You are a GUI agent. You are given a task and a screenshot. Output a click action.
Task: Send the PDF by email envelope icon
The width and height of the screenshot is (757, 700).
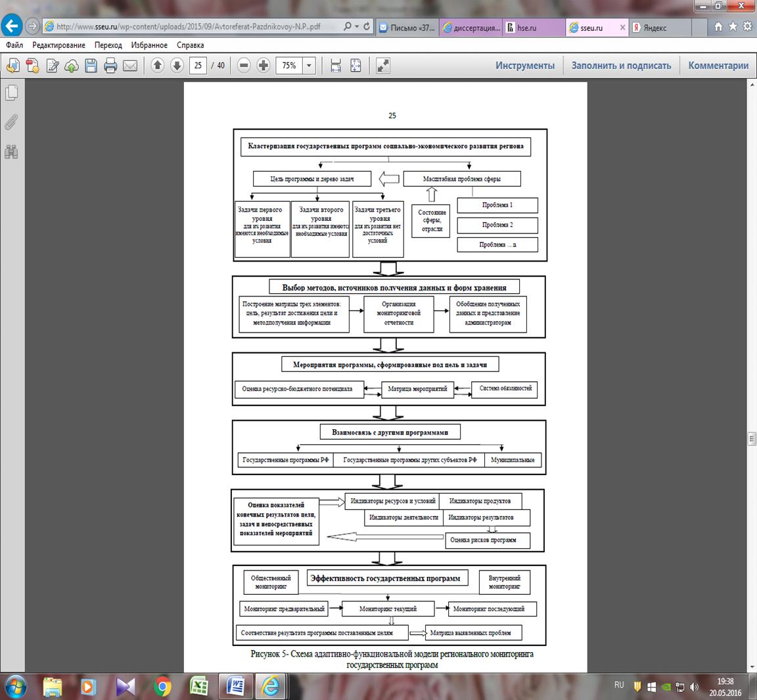click(130, 66)
